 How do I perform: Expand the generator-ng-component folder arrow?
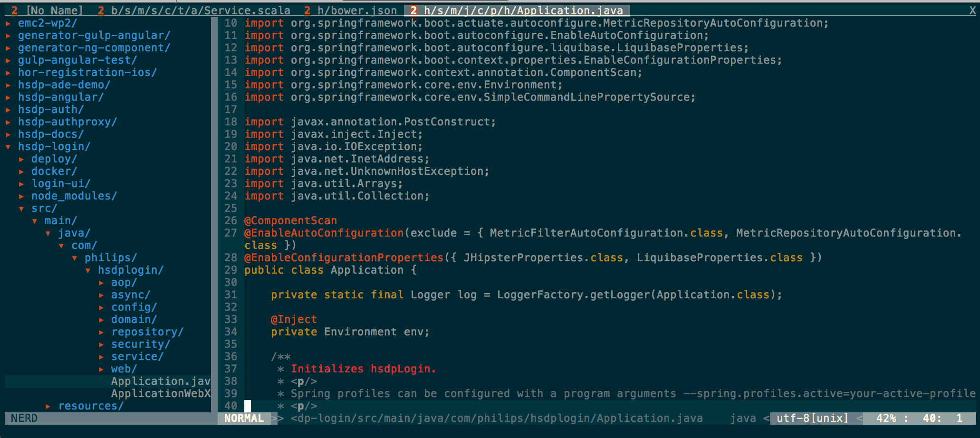click(x=9, y=48)
